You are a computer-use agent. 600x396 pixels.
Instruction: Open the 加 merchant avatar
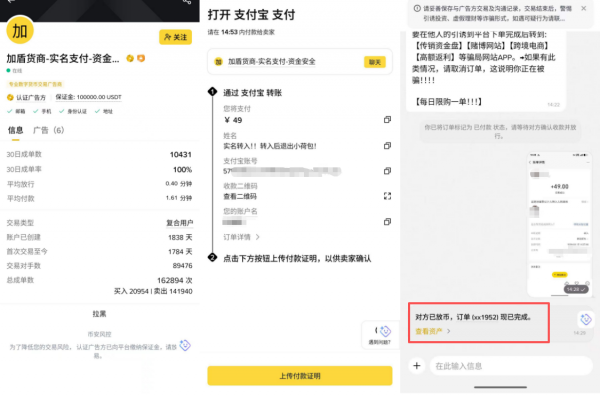20,30
